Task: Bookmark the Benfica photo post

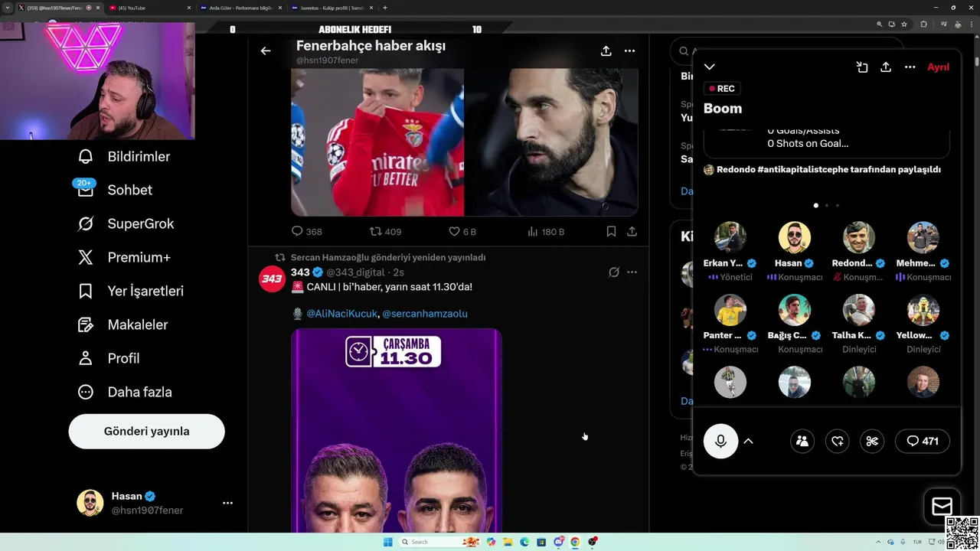Action: [611, 231]
